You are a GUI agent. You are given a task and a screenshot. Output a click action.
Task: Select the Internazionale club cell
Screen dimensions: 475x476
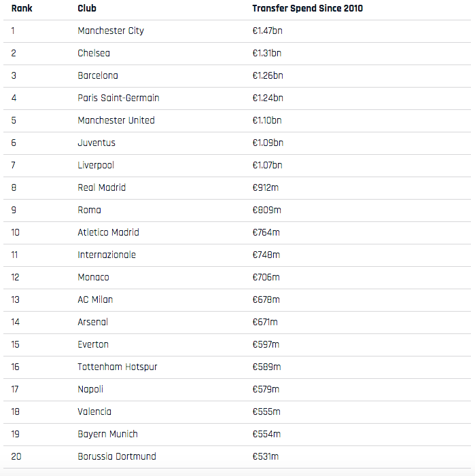point(107,255)
